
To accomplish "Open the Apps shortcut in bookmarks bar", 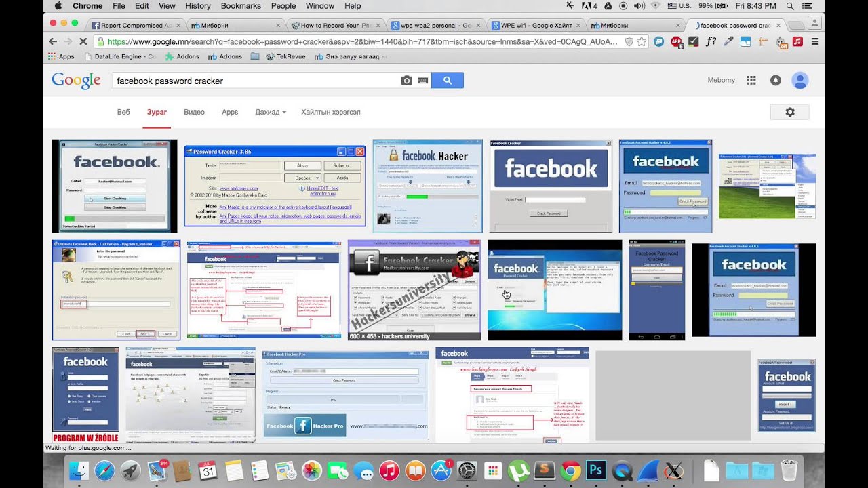I will tap(61, 56).
